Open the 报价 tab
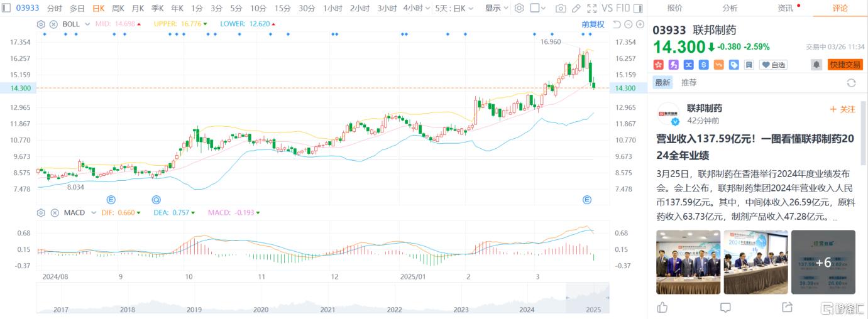Image resolution: width=868 pixels, height=319 pixels. (674, 8)
